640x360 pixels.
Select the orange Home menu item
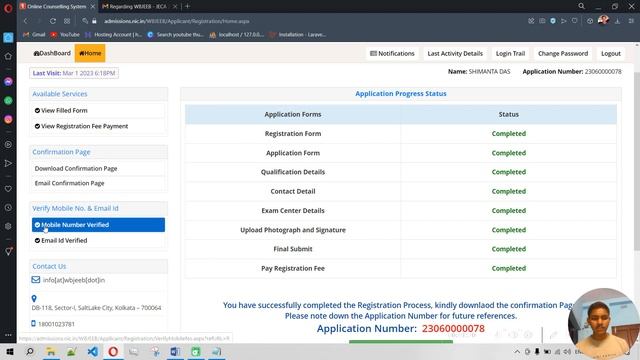[90, 53]
